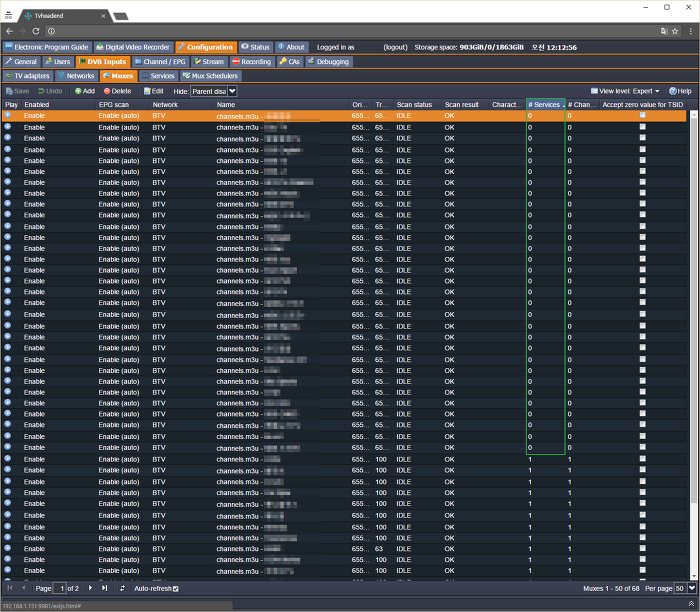Open the Status tab

coord(255,47)
